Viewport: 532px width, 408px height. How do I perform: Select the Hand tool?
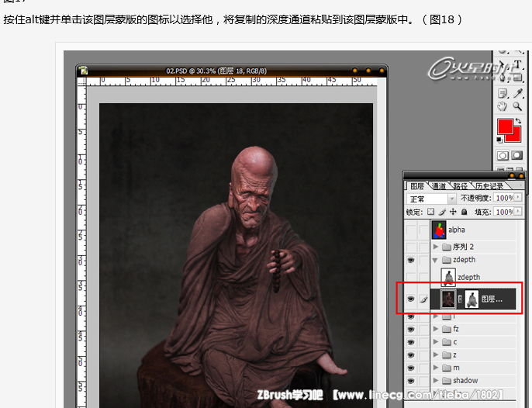click(x=503, y=106)
